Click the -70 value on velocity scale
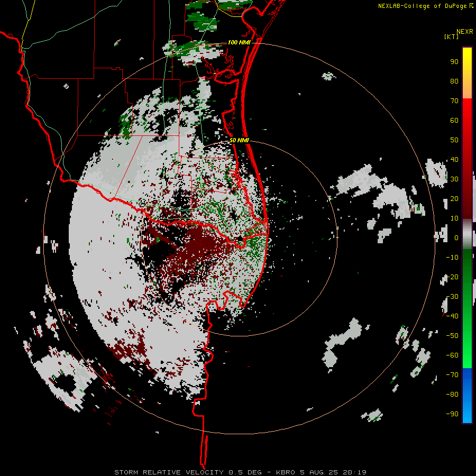 point(452,375)
